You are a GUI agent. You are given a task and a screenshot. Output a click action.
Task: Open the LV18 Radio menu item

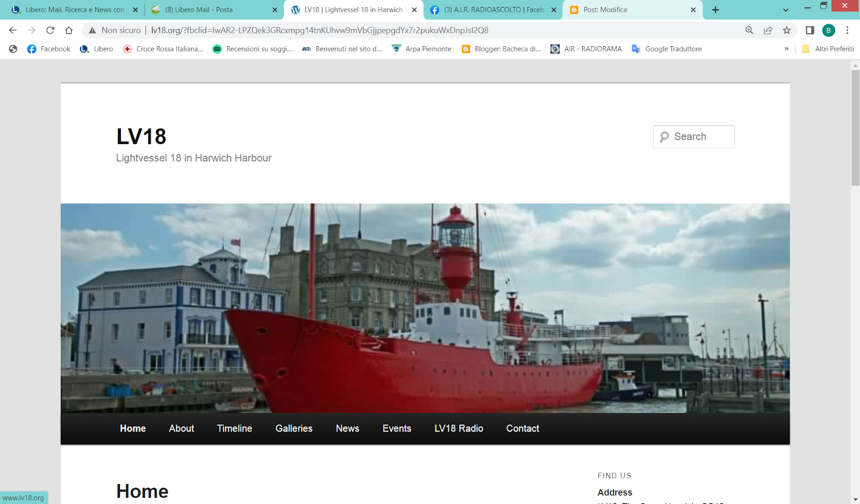pyautogui.click(x=458, y=428)
